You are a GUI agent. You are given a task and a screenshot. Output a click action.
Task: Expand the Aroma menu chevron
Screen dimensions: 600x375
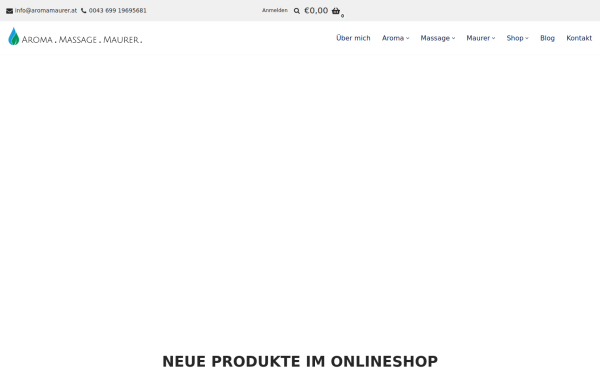click(408, 38)
